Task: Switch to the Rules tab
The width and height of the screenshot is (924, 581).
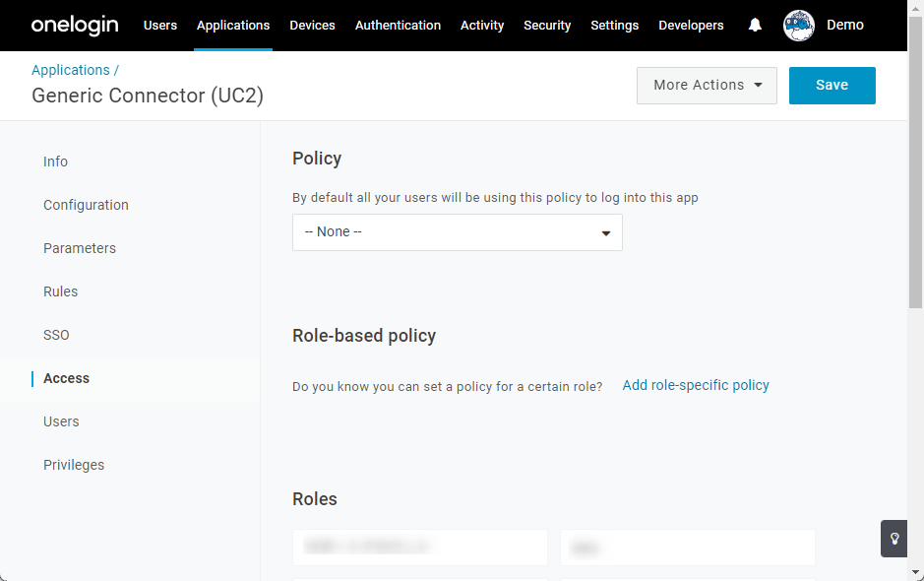Action: click(61, 291)
